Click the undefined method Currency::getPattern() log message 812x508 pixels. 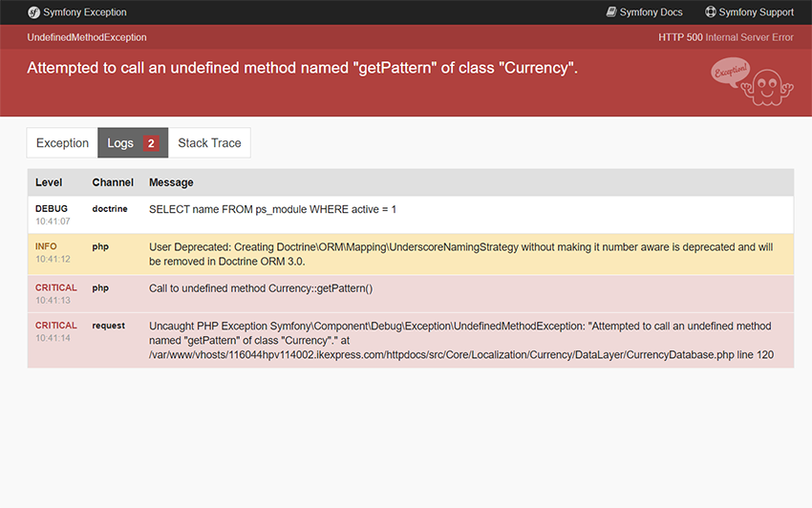pyautogui.click(x=261, y=288)
